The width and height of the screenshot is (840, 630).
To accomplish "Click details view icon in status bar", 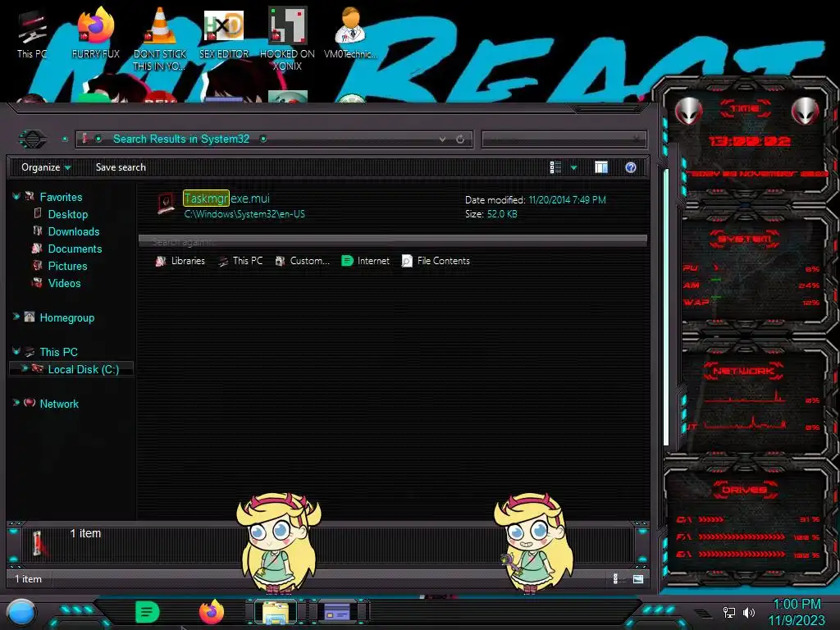I will pyautogui.click(x=616, y=578).
